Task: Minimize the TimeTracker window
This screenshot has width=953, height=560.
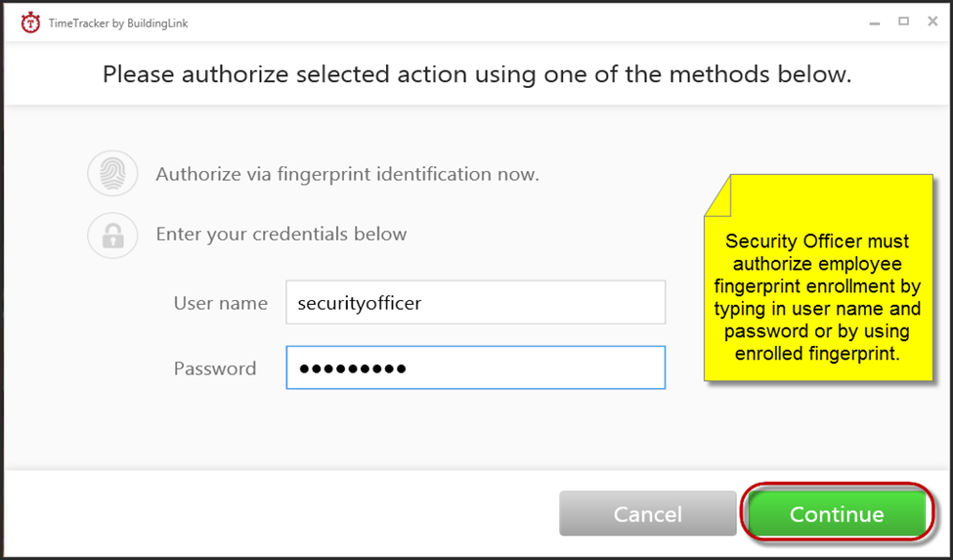Action: tap(875, 23)
